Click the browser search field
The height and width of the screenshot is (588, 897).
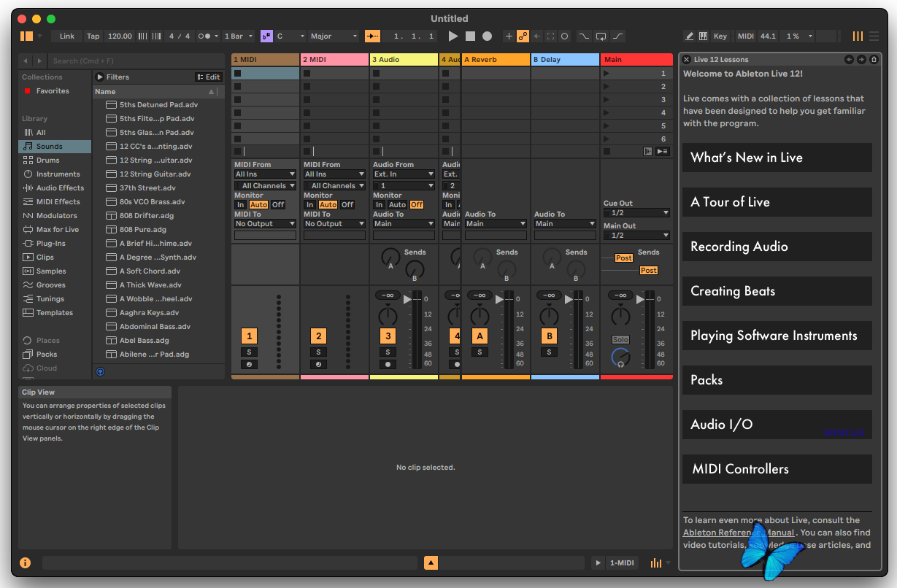pyautogui.click(x=135, y=61)
